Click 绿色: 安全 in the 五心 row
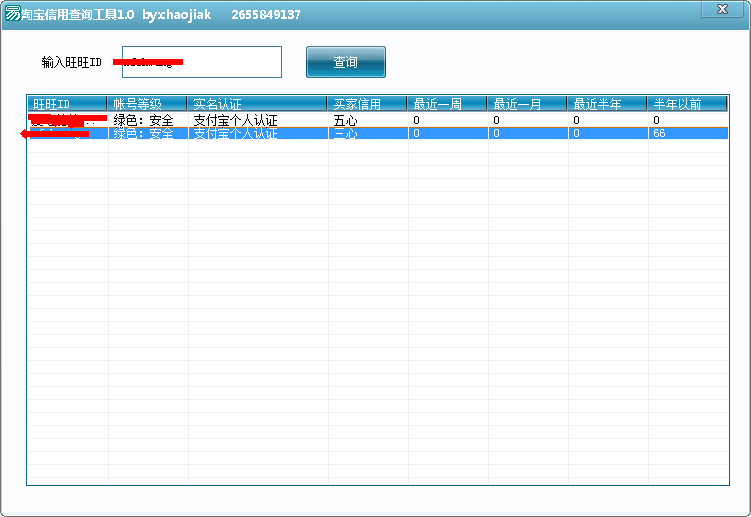The height and width of the screenshot is (517, 751). pos(143,120)
